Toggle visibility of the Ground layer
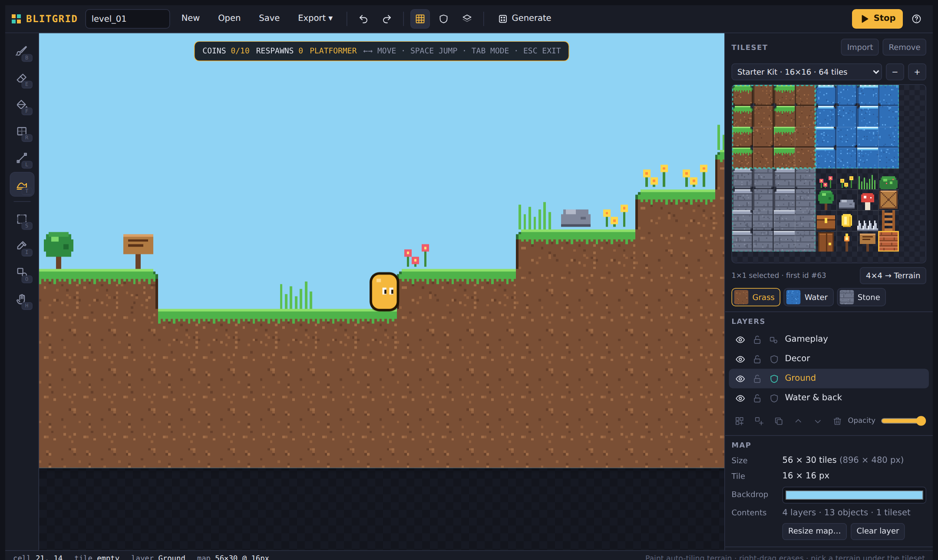This screenshot has width=938, height=560. click(x=740, y=379)
